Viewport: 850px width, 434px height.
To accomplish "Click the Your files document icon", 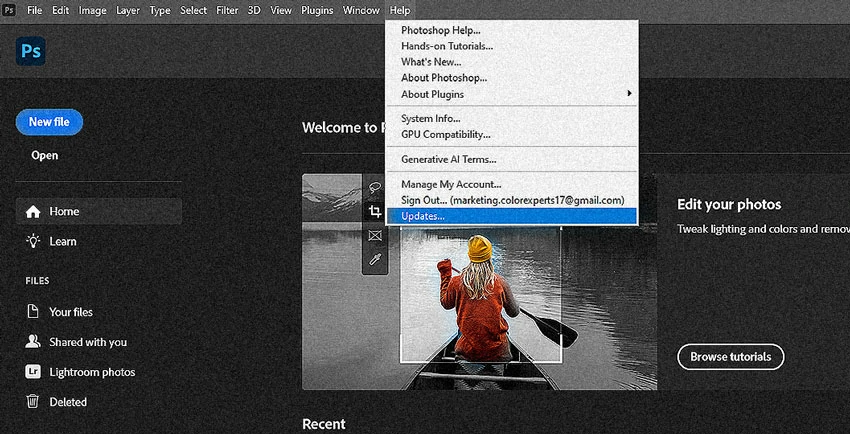I will coord(33,312).
